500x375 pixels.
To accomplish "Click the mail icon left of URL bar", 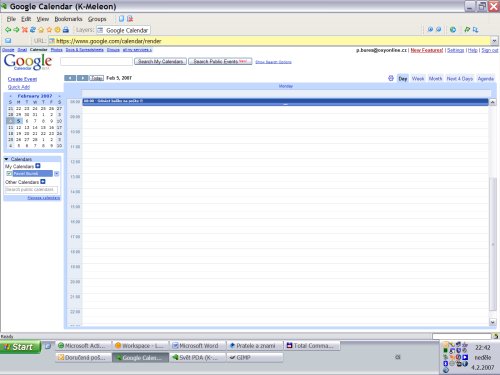I will (x=8, y=41).
